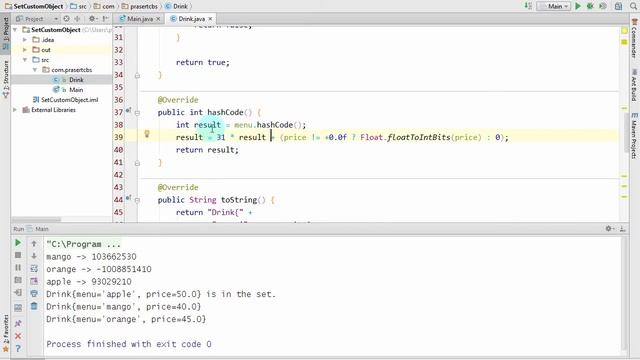Expand the out folder

tap(25, 50)
